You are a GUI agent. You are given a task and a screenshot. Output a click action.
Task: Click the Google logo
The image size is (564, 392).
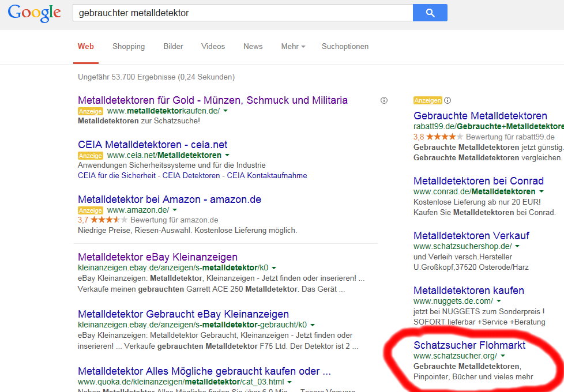34,13
